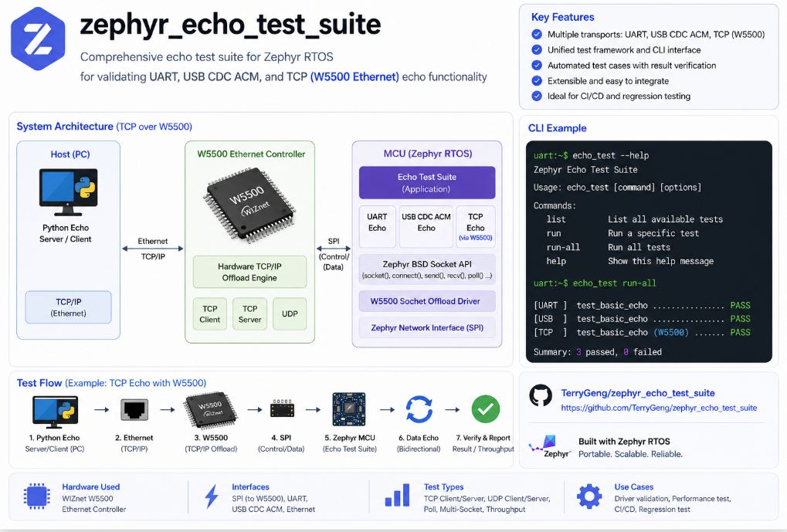Click the check icon beside 'Unified test framework'
This screenshot has height=532, width=787.
tap(537, 49)
